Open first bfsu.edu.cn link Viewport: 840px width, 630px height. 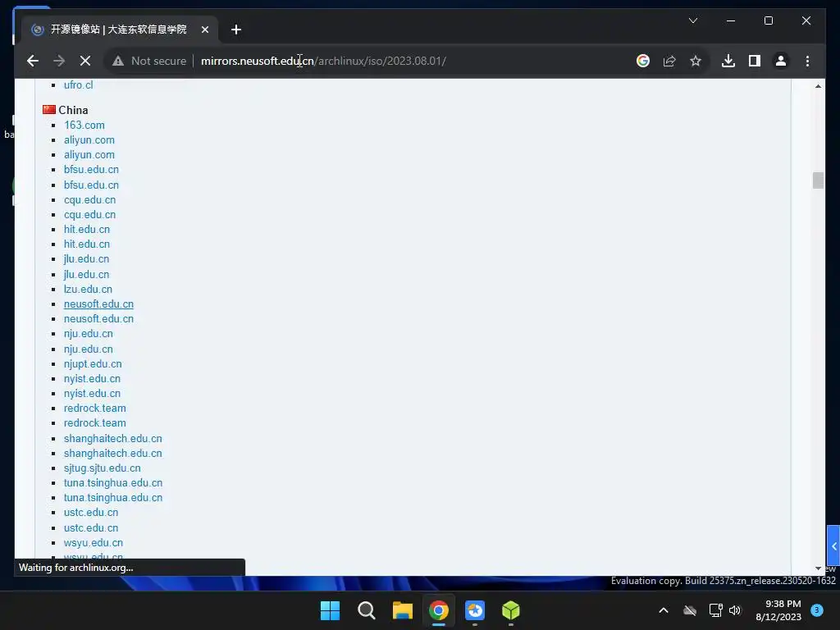click(x=91, y=169)
